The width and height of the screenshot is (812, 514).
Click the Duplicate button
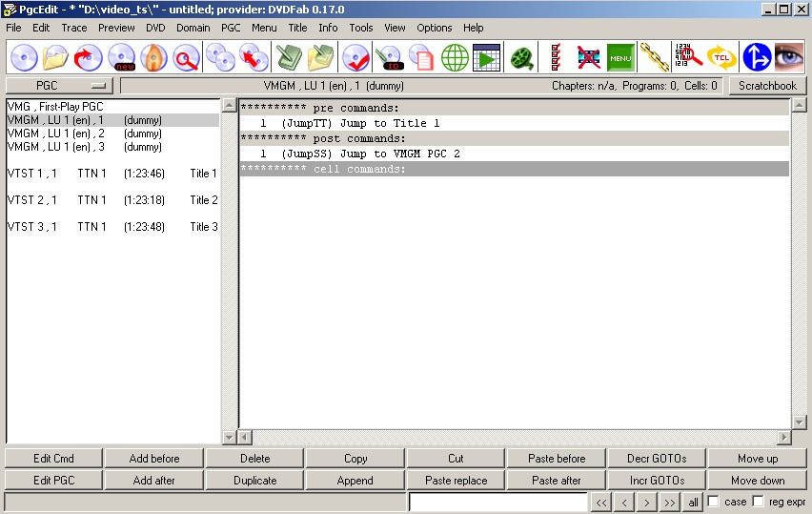pyautogui.click(x=254, y=481)
